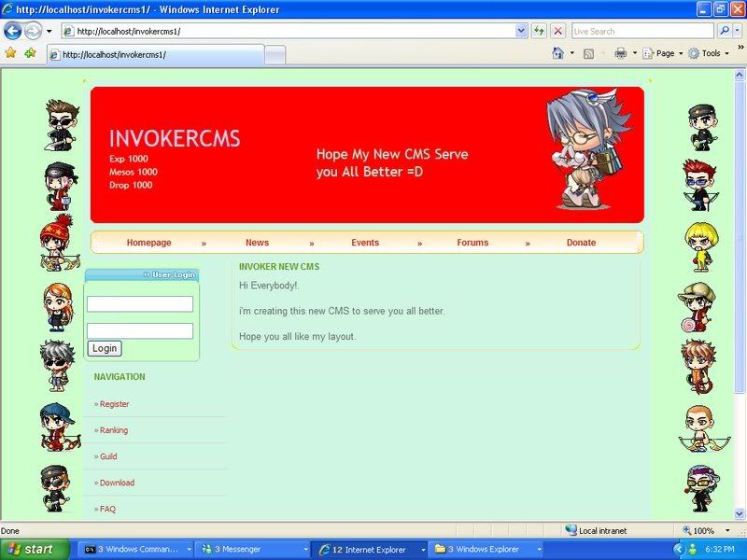Open the Windows Explorer taskbar group
The height and width of the screenshot is (560, 747).
coord(486,550)
